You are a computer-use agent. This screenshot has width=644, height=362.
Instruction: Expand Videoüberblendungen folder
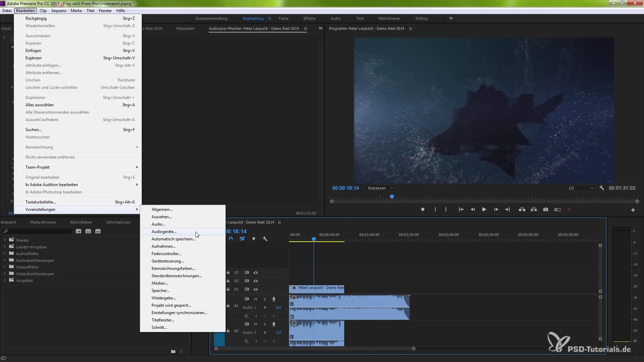tap(4, 274)
